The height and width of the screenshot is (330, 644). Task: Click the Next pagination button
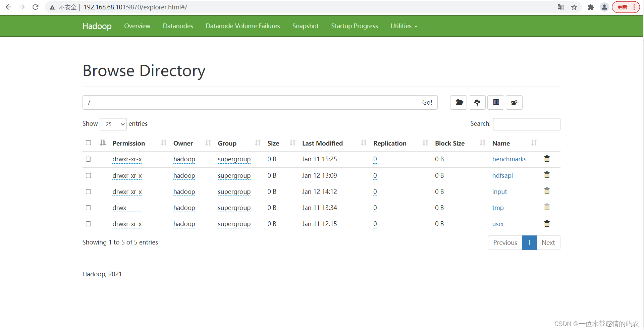click(548, 242)
